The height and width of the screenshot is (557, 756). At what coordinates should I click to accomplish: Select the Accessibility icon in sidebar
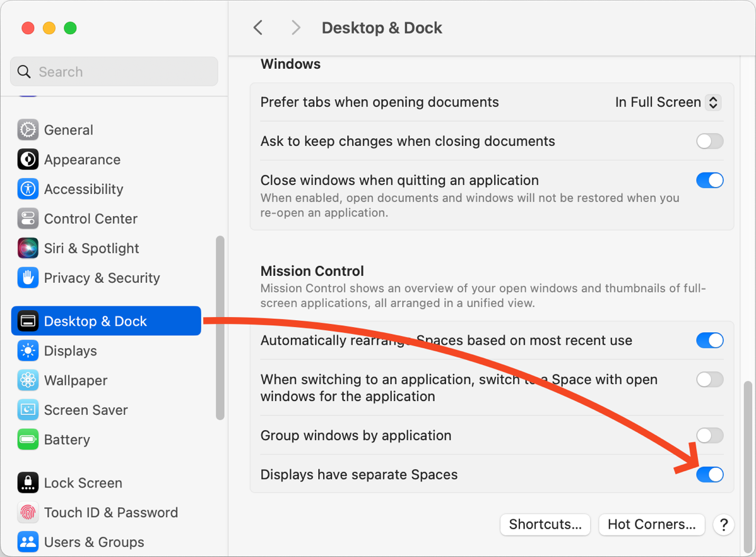pos(28,189)
